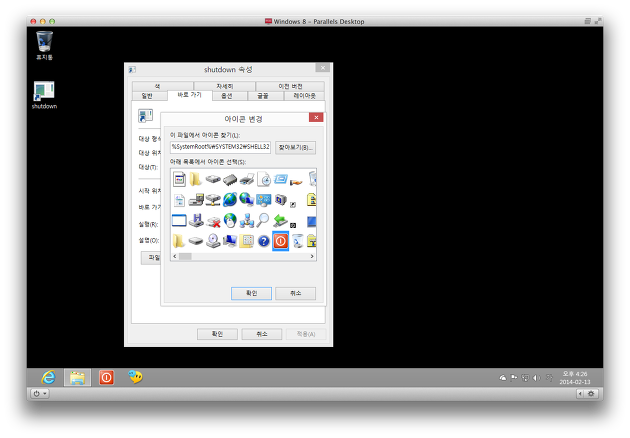This screenshot has height=438, width=630.
Task: Open Internet Explorer from the taskbar
Action: click(49, 377)
